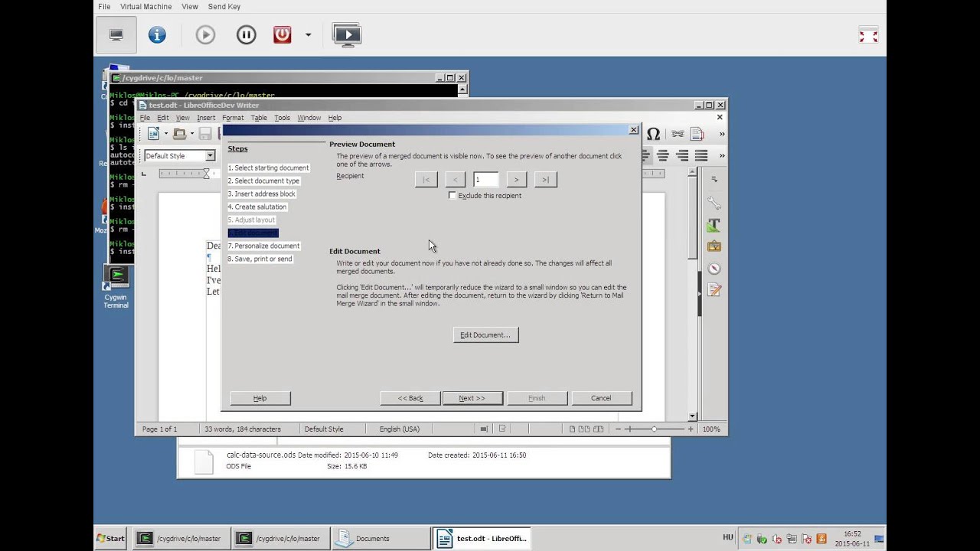Pause the virtual machine
980x551 pixels.
click(x=246, y=35)
